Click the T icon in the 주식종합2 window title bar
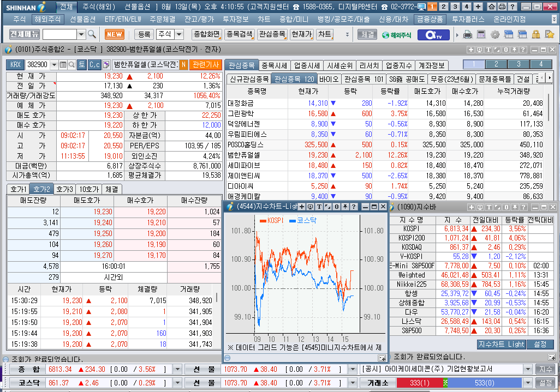 point(488,50)
